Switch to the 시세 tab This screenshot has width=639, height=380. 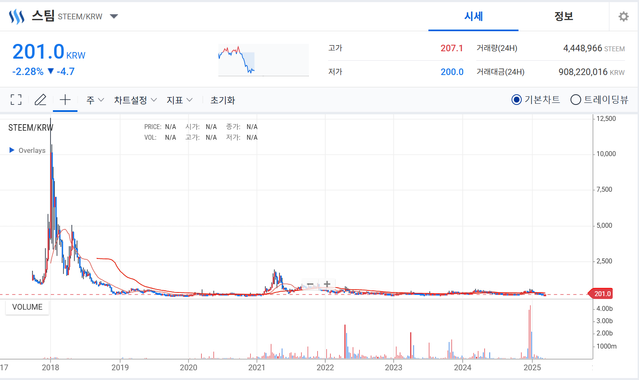(473, 16)
